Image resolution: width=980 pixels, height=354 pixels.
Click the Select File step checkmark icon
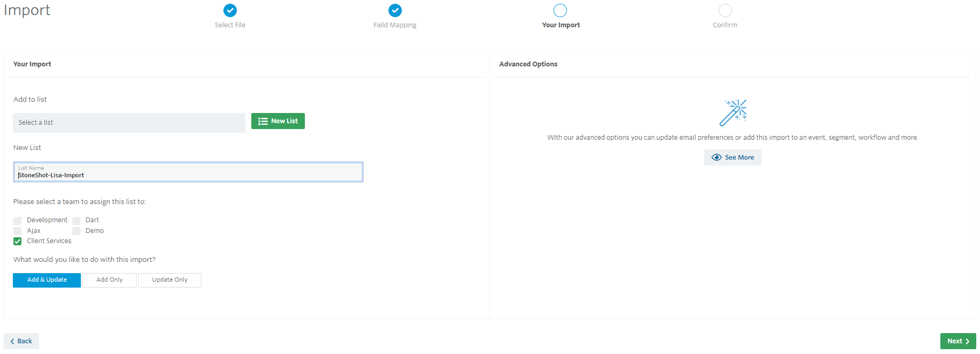click(230, 10)
